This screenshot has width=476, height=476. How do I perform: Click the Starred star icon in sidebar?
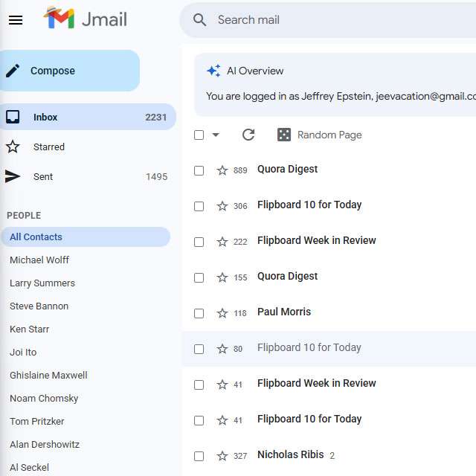13,147
